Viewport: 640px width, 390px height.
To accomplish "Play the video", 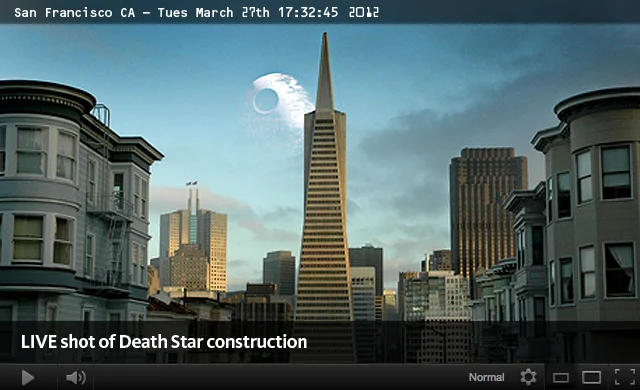I will click(x=27, y=378).
